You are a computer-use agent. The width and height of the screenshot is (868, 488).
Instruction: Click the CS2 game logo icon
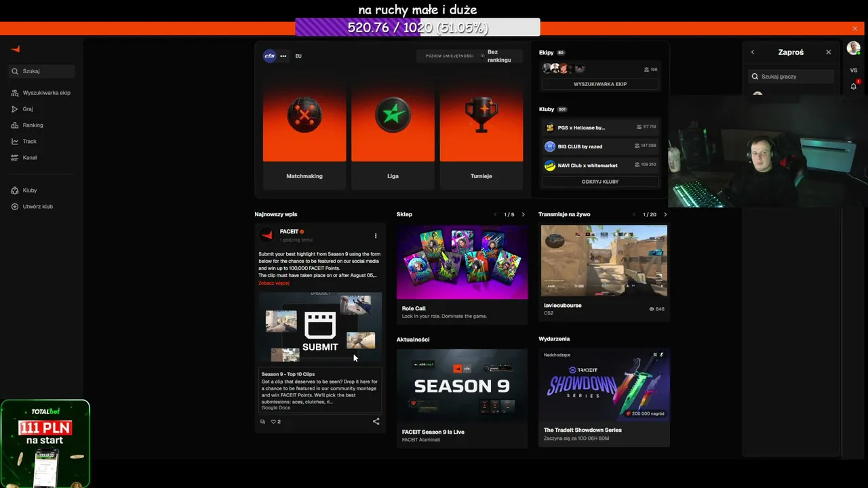[x=269, y=56]
